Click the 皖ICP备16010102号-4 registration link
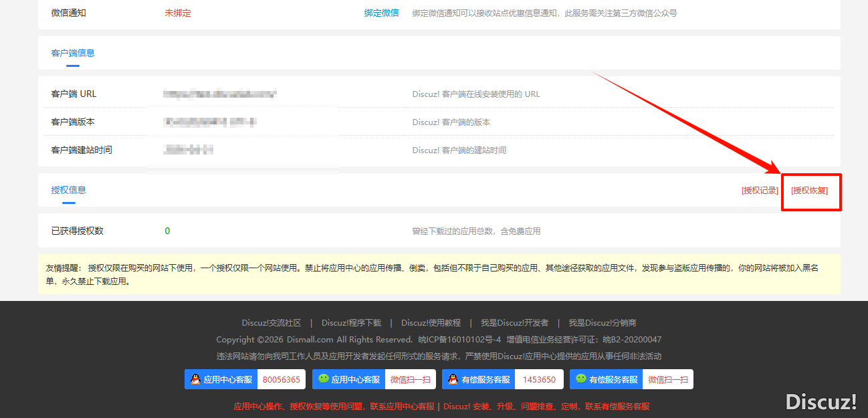The width and height of the screenshot is (868, 418). point(459,339)
